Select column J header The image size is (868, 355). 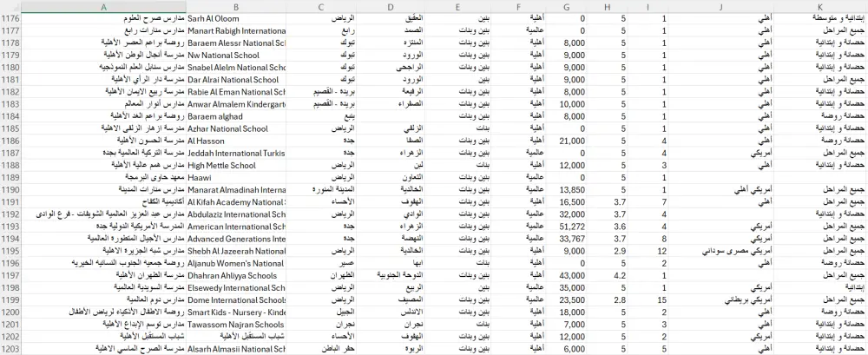point(720,7)
